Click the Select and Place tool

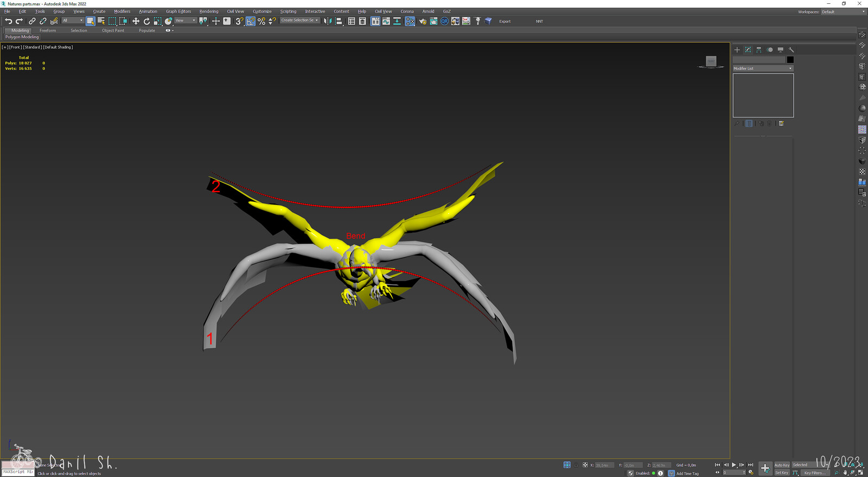point(168,21)
